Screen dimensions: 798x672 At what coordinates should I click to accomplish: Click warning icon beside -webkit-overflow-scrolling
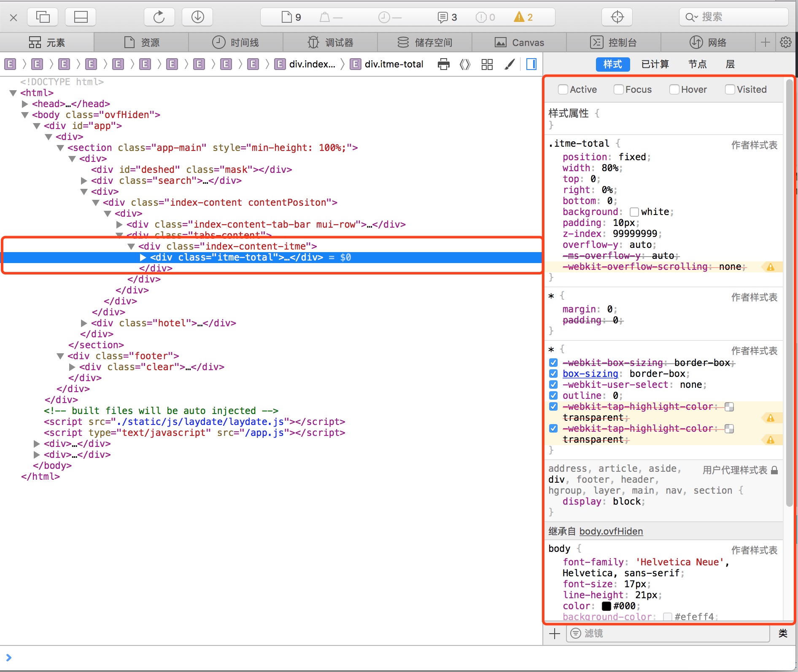(x=770, y=267)
